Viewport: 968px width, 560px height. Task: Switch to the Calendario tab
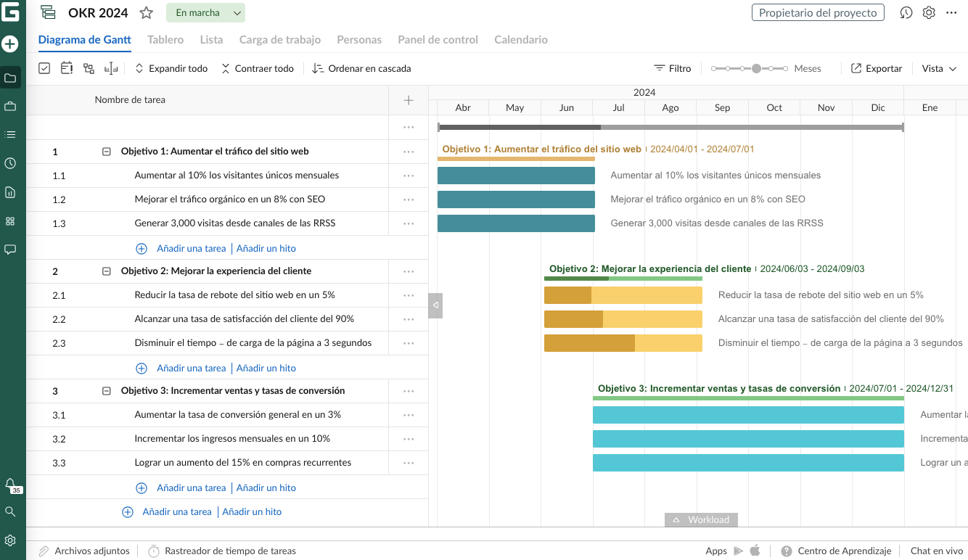click(x=521, y=40)
